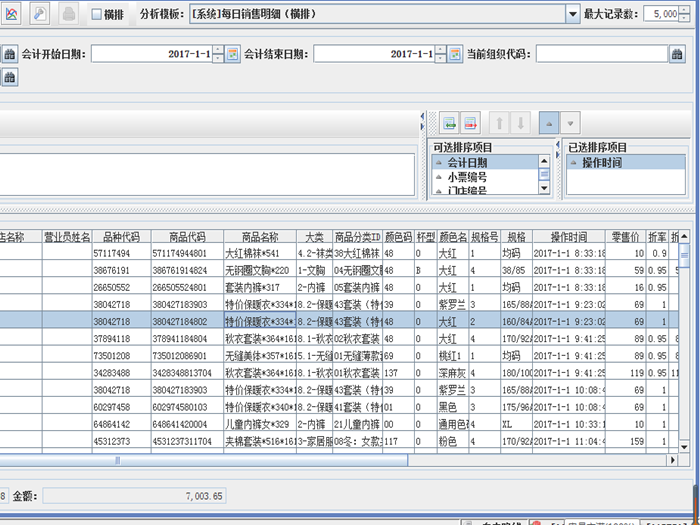
Task: Click the green-arrow remove sort item icon
Action: click(x=449, y=122)
